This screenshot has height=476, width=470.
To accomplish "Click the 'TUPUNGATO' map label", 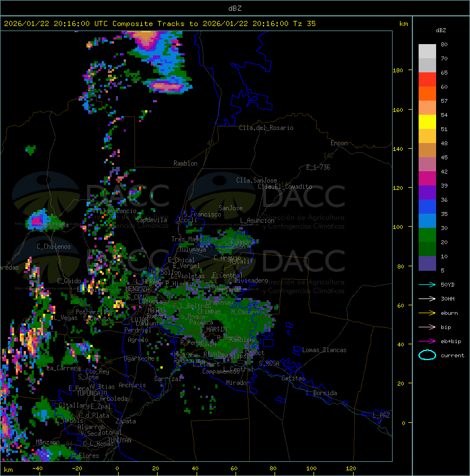I will point(92,393).
